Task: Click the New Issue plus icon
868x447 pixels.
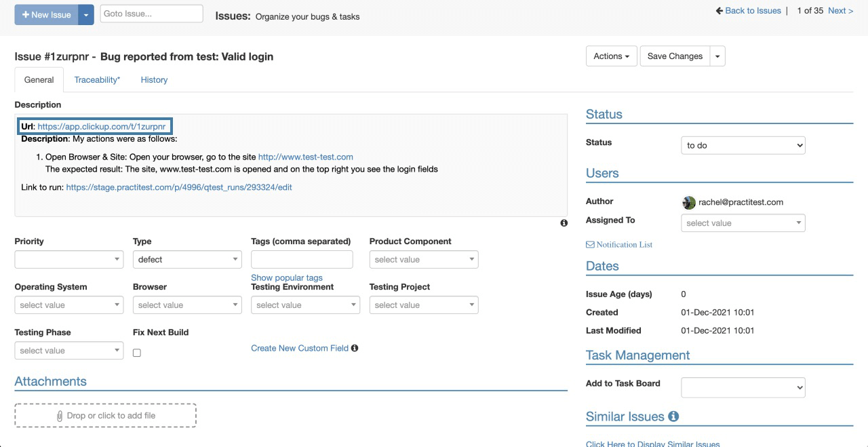Action: click(25, 14)
